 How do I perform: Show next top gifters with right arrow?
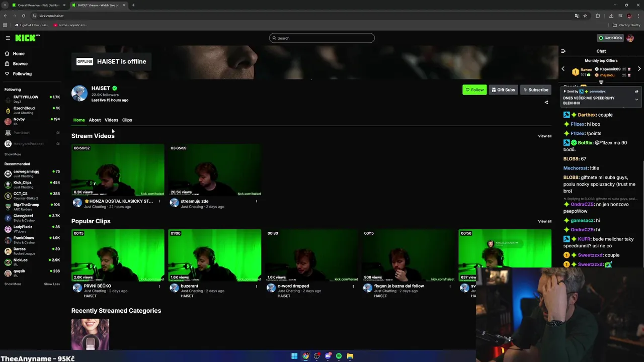click(639, 69)
